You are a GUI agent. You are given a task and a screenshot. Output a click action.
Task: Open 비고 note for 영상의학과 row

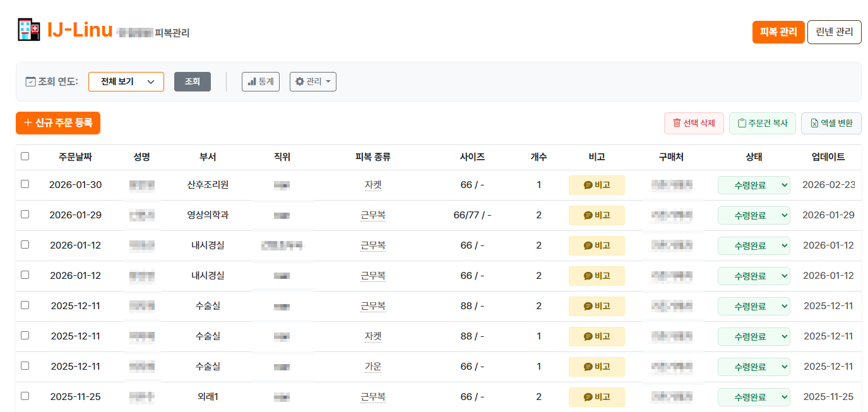coord(597,215)
